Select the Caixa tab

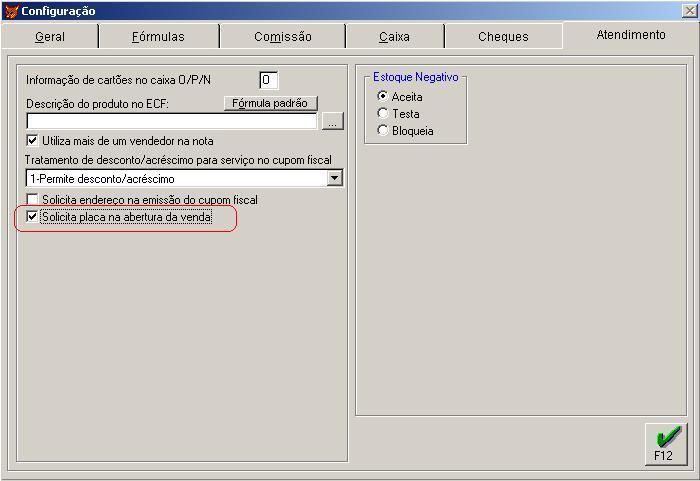(394, 37)
